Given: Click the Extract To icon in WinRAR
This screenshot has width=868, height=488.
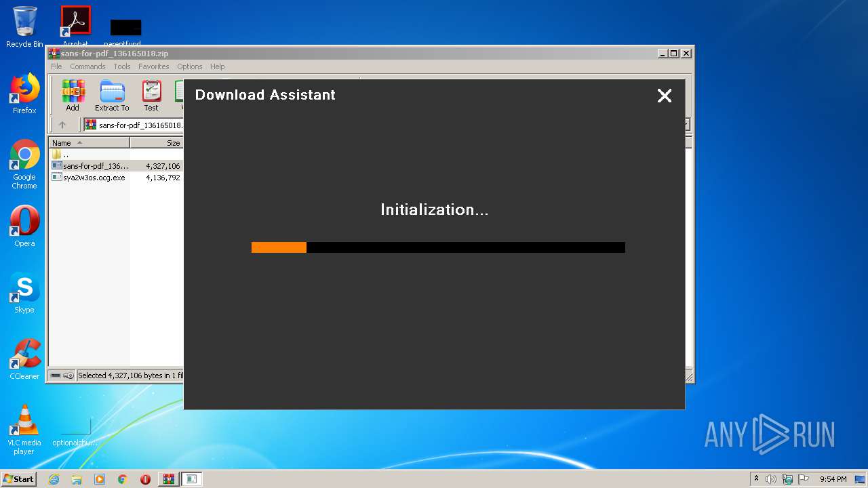Looking at the screenshot, I should [112, 96].
